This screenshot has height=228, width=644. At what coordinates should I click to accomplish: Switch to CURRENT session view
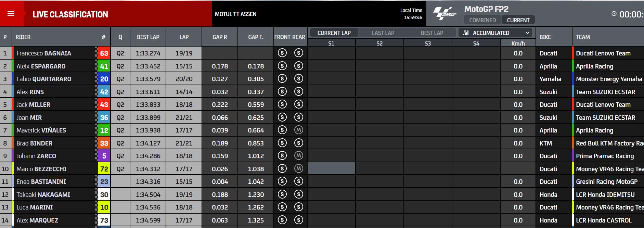click(518, 20)
